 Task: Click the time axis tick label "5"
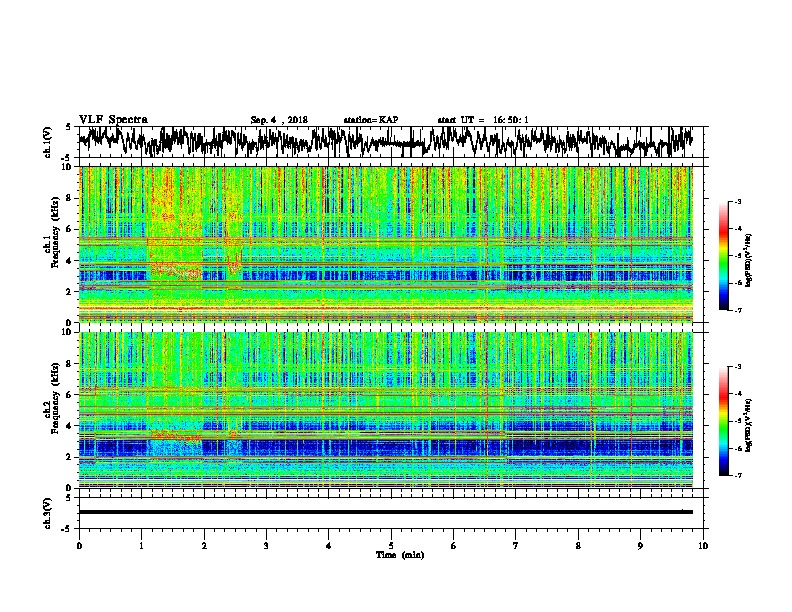(x=391, y=545)
